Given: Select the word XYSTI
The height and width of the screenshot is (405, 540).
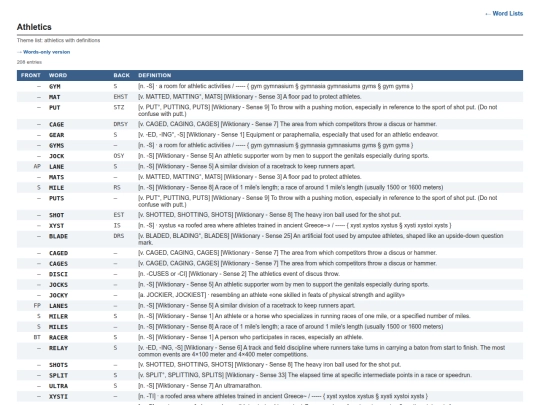Looking at the screenshot, I should pyautogui.click(x=58, y=397).
